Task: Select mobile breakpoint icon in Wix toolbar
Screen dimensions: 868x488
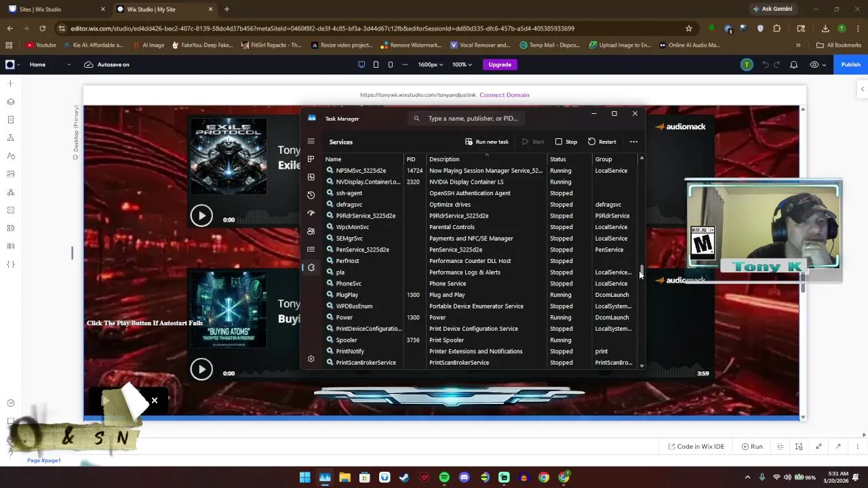Action: 391,64
